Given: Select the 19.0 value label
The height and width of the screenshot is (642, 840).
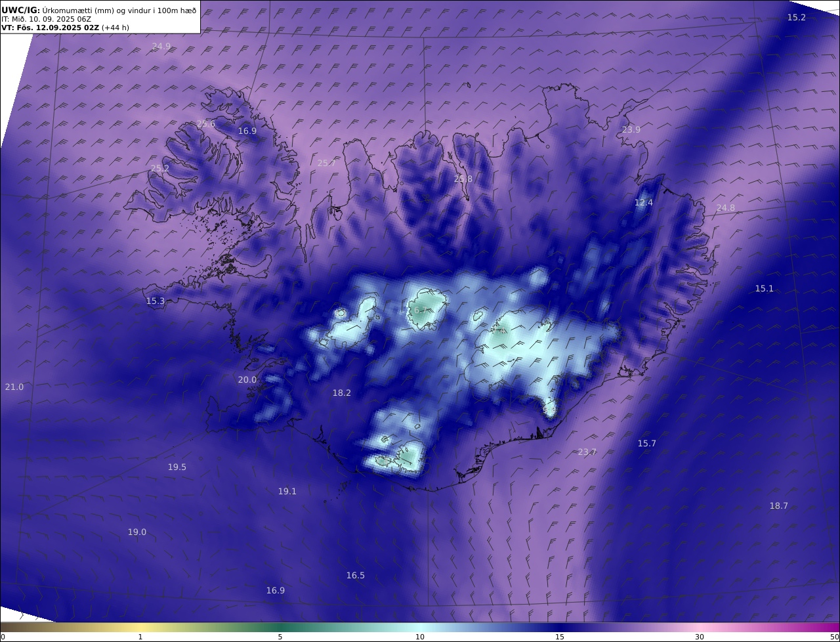Looking at the screenshot, I should coord(136,532).
